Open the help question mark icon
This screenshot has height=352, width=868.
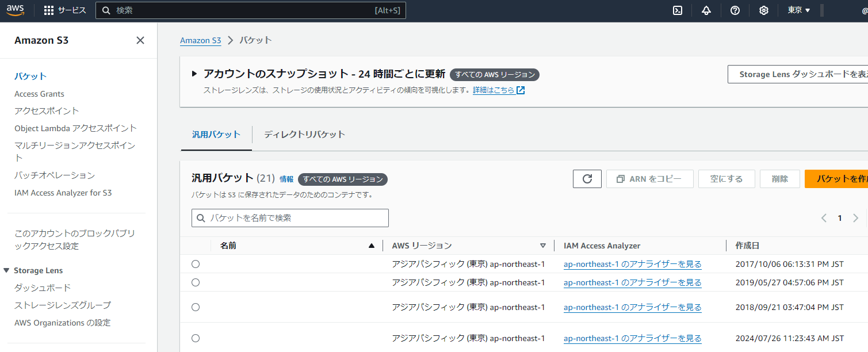point(735,10)
